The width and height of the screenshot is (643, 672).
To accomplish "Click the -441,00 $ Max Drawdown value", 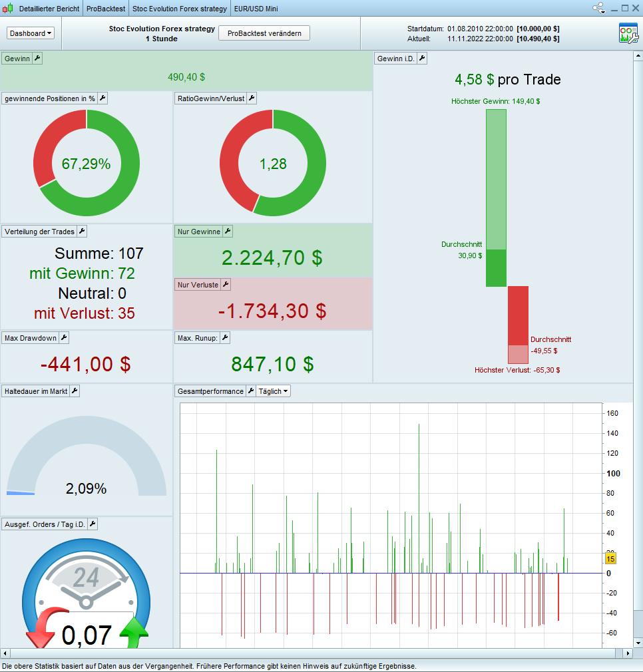I will tap(86, 365).
